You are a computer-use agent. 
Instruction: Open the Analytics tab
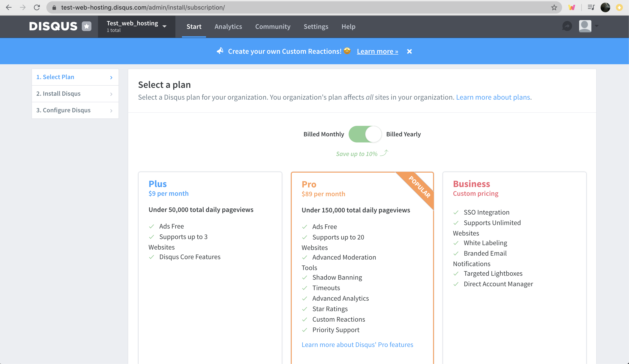point(228,26)
